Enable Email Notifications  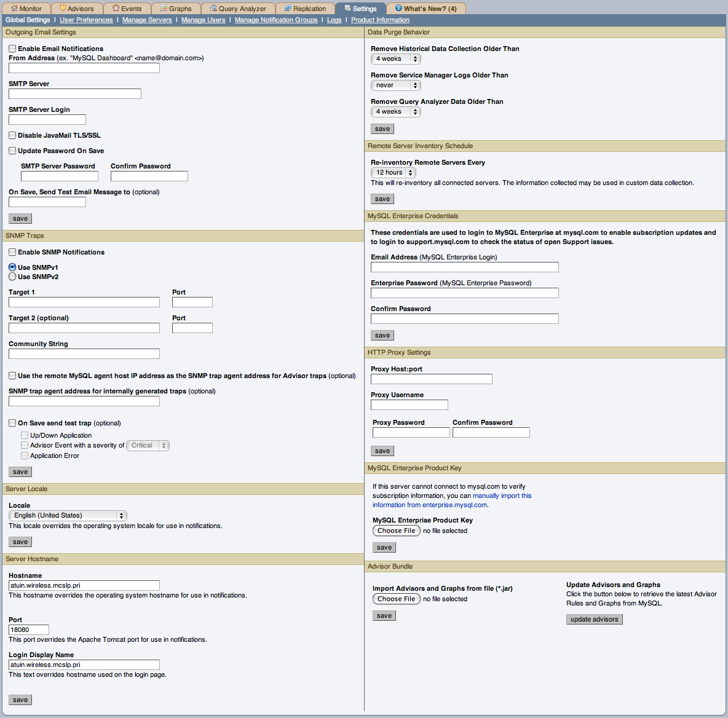click(12, 48)
